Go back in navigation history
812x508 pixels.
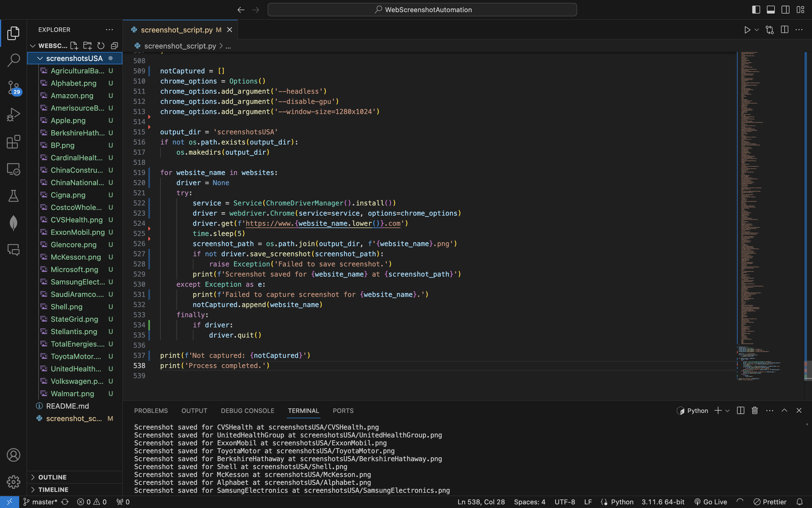[x=241, y=10]
